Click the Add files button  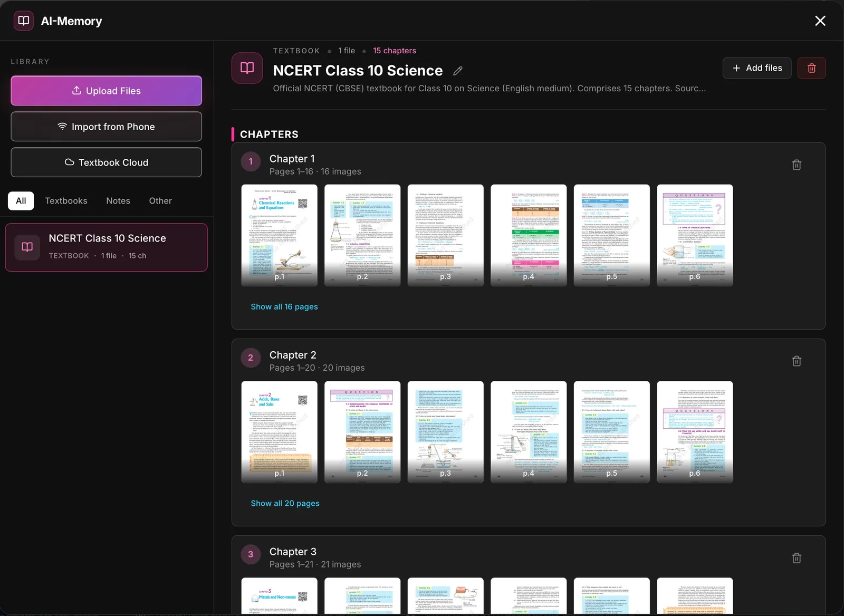click(757, 68)
